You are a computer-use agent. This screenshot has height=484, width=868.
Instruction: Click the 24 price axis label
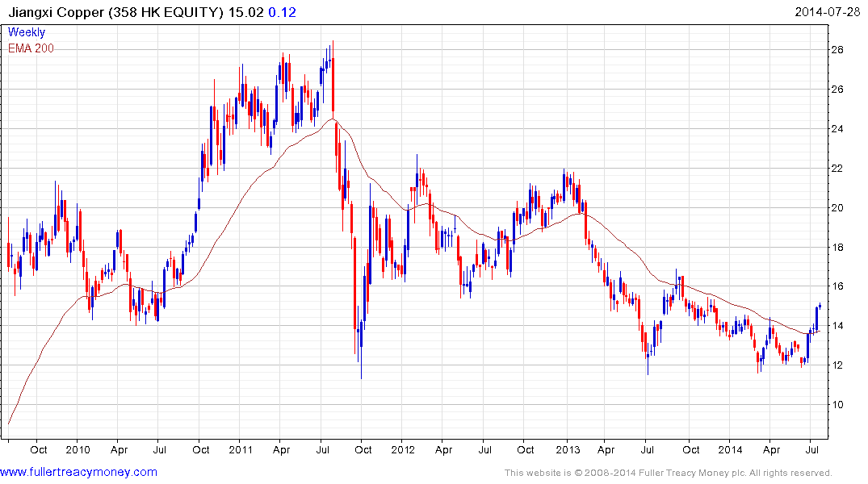837,129
